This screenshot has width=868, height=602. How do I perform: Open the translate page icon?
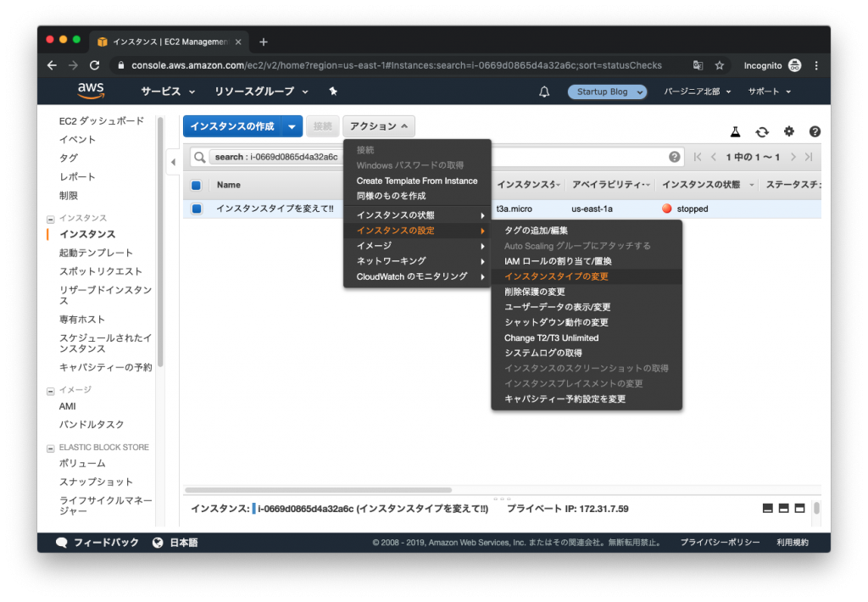point(698,65)
